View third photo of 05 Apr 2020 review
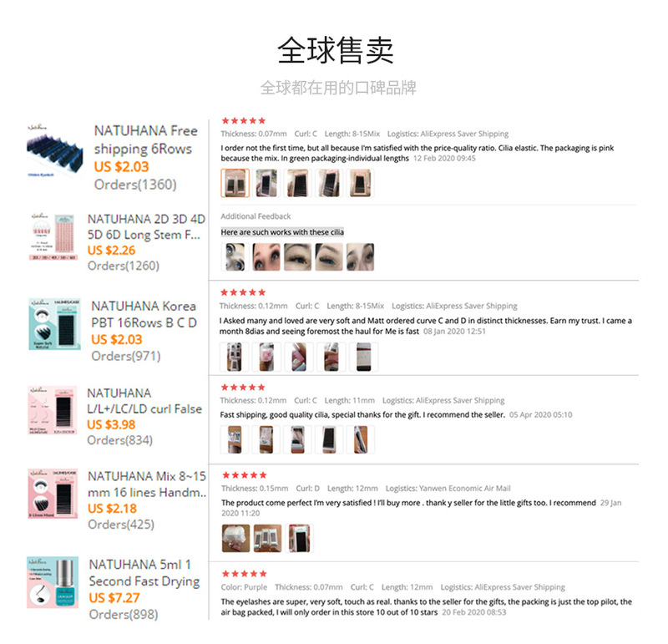 click(x=298, y=439)
